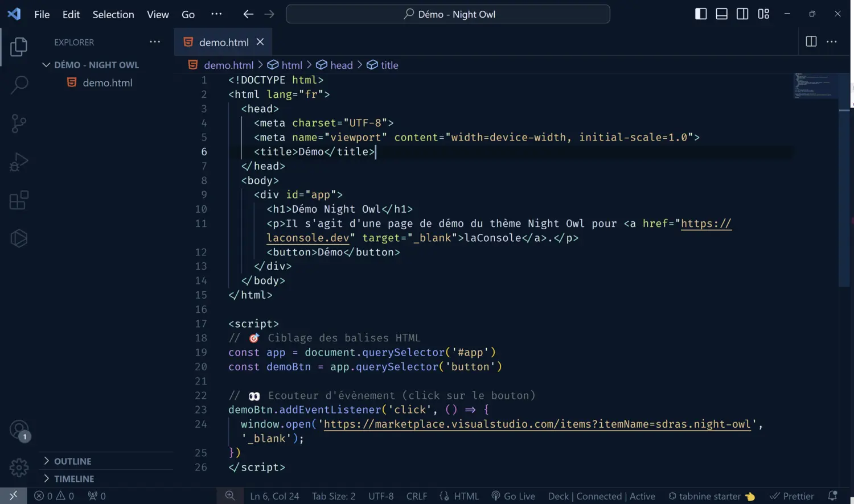The width and height of the screenshot is (854, 504).
Task: Go forward with the right arrow
Action: click(x=269, y=14)
